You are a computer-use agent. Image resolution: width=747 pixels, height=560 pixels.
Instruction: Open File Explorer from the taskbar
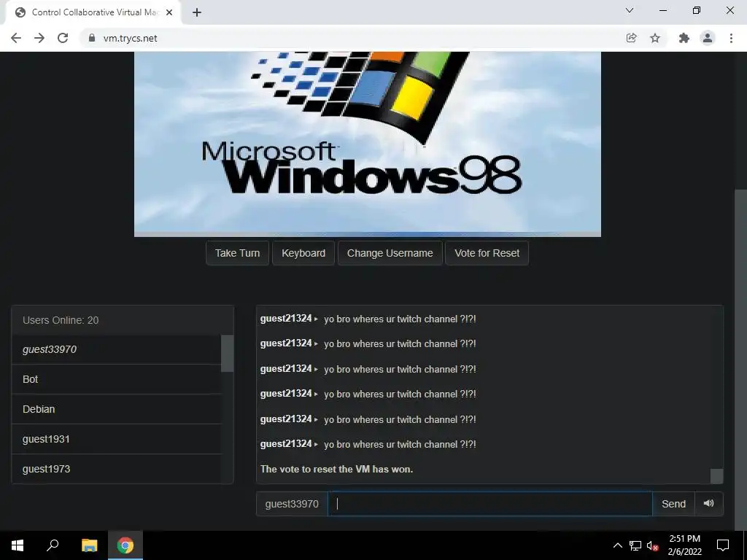(x=89, y=545)
